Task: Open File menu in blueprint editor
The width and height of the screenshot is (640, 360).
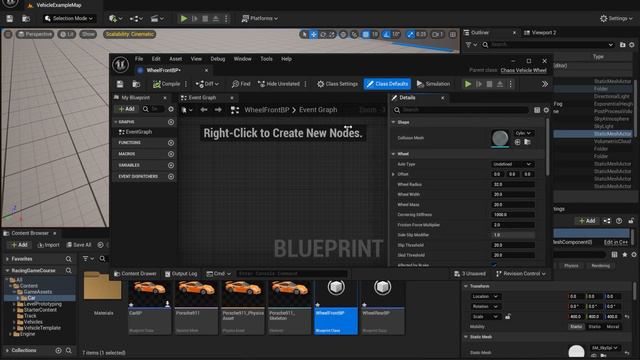Action: (x=139, y=59)
